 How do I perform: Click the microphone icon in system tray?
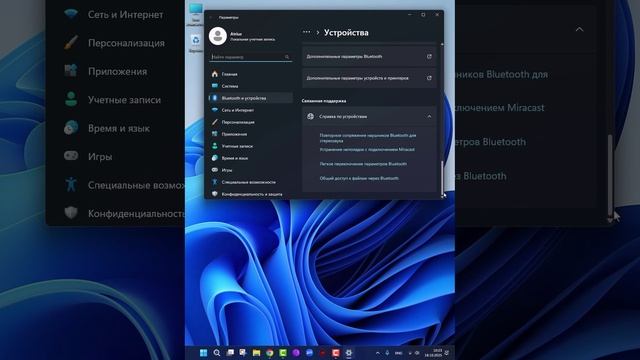point(387,353)
